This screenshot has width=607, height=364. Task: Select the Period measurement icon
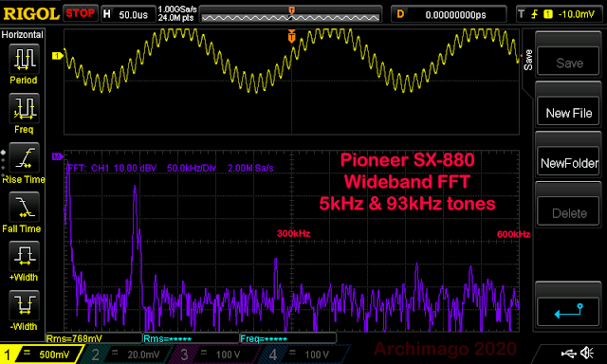tap(24, 59)
